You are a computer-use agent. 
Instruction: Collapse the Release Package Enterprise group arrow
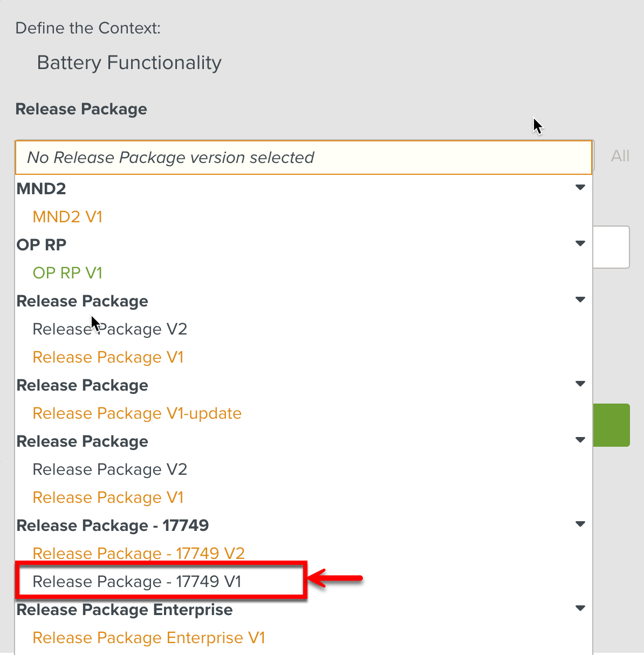[580, 609]
